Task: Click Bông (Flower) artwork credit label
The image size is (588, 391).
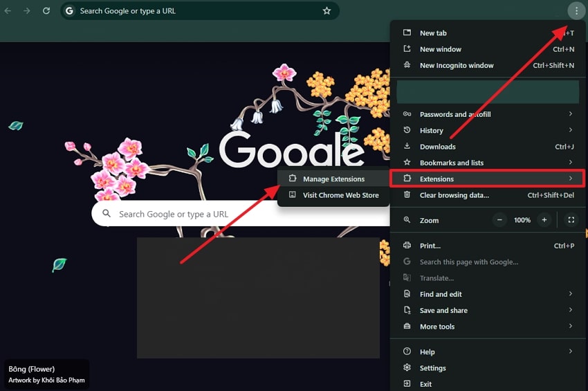Action: pos(32,369)
